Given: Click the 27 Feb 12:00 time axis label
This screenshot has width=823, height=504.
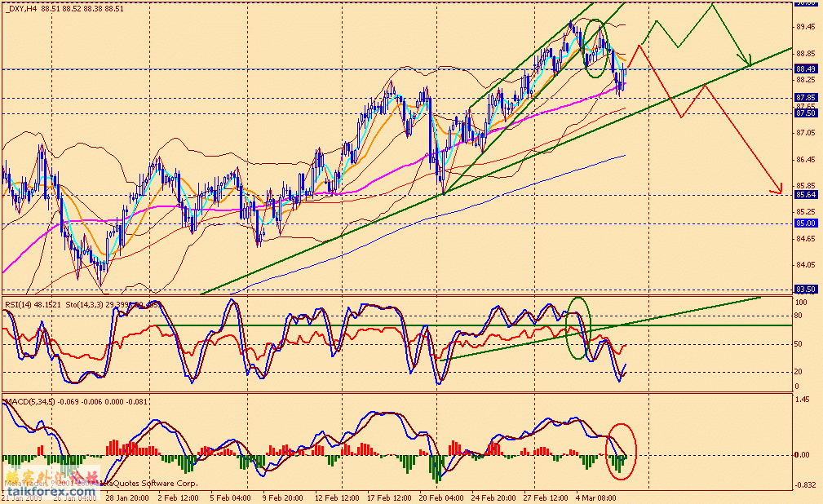Looking at the screenshot, I should 546,497.
